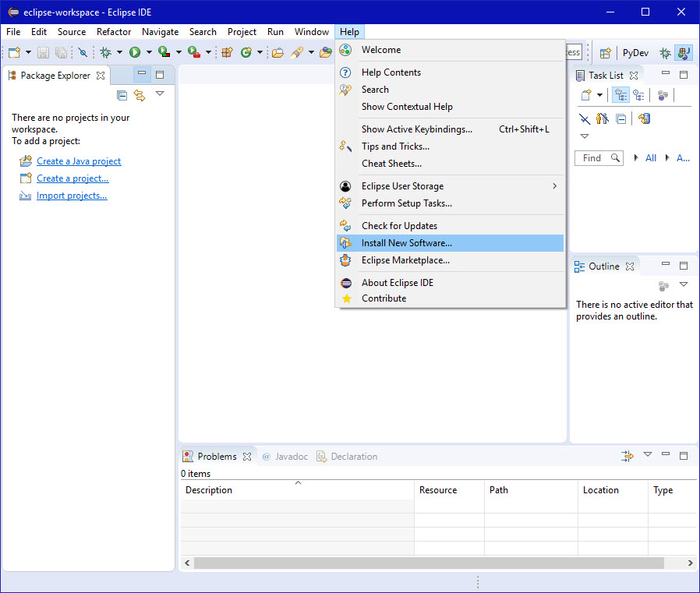Toggle Scheduled view in Task List
Image resolution: width=700 pixels, height=593 pixels.
(x=639, y=95)
